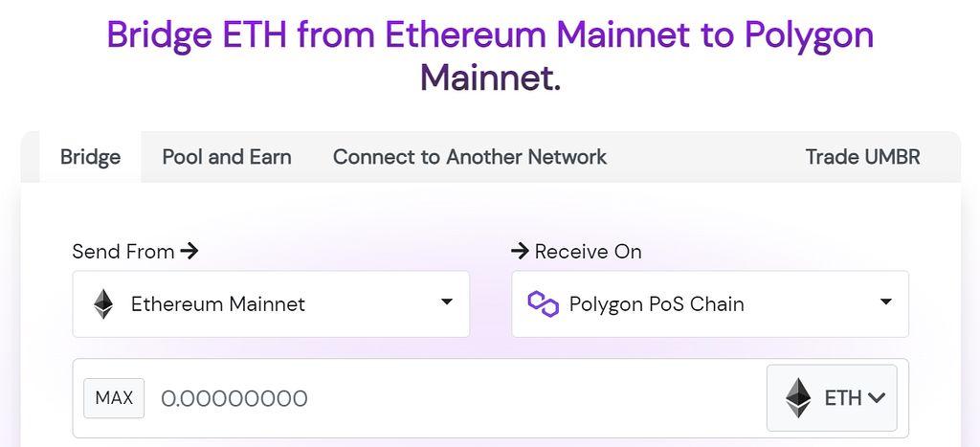Go to the Trade UMBR tab
Screen dimensions: 980x447
(x=862, y=156)
